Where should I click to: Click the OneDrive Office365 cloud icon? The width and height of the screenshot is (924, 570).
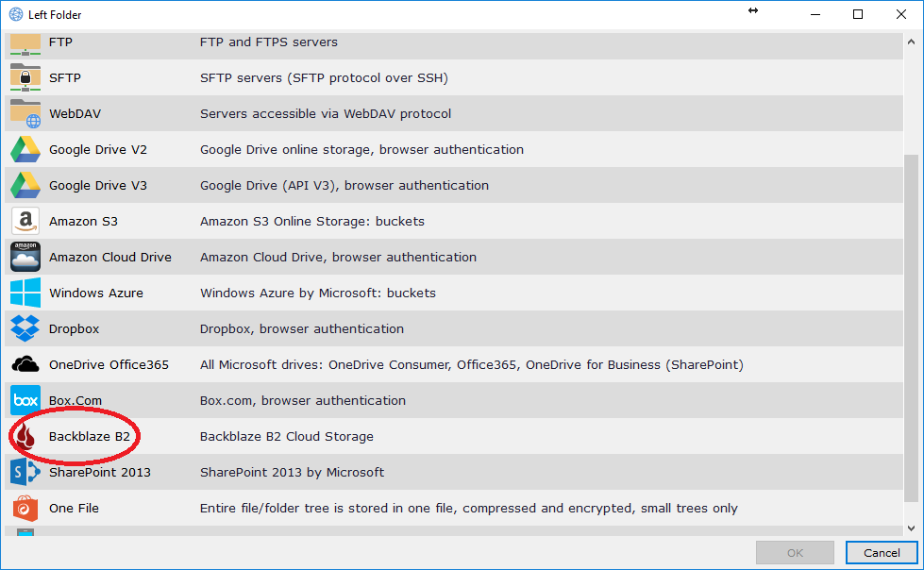(25, 364)
